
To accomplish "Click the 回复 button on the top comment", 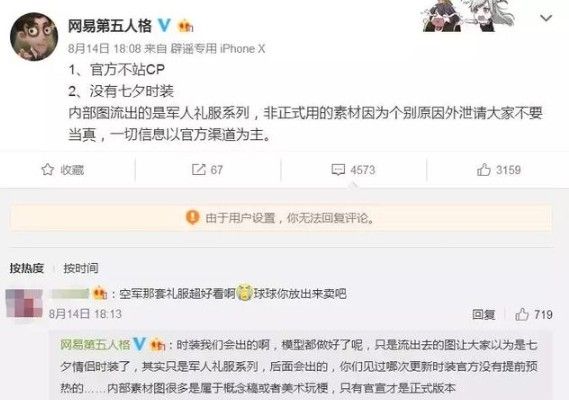I will click(x=483, y=314).
